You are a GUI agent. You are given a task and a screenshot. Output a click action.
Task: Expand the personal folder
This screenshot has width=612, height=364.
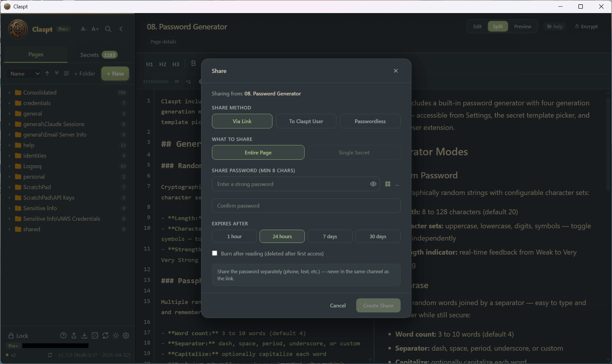tap(9, 177)
